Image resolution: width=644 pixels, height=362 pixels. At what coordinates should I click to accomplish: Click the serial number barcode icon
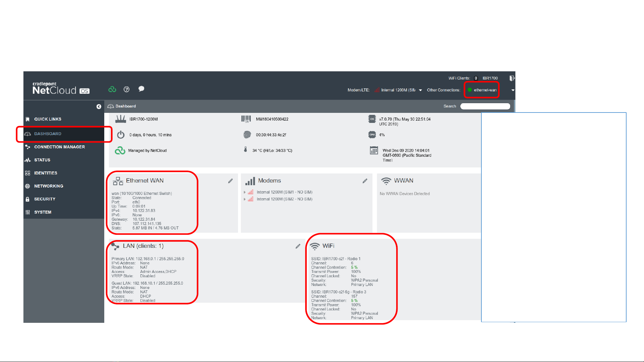(x=246, y=119)
